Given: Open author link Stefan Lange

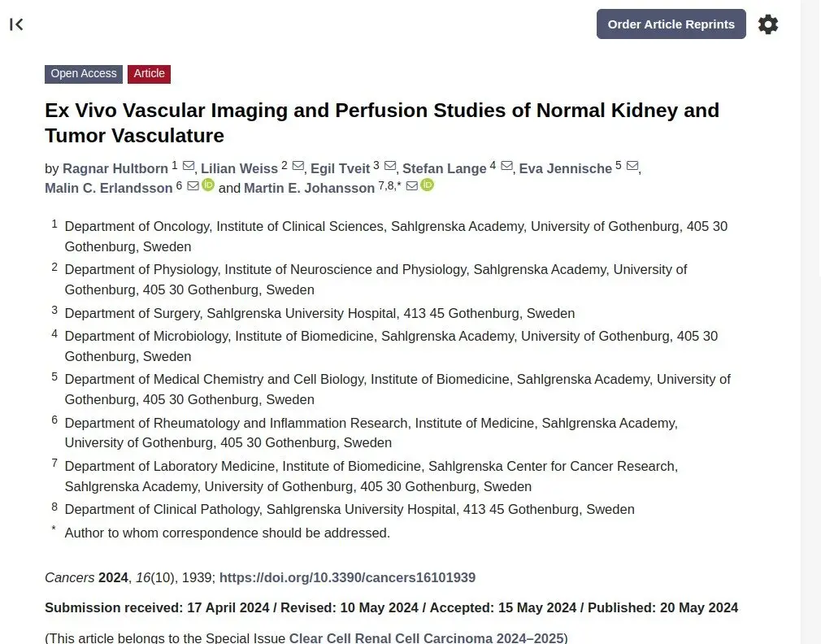Looking at the screenshot, I should pyautogui.click(x=445, y=168).
